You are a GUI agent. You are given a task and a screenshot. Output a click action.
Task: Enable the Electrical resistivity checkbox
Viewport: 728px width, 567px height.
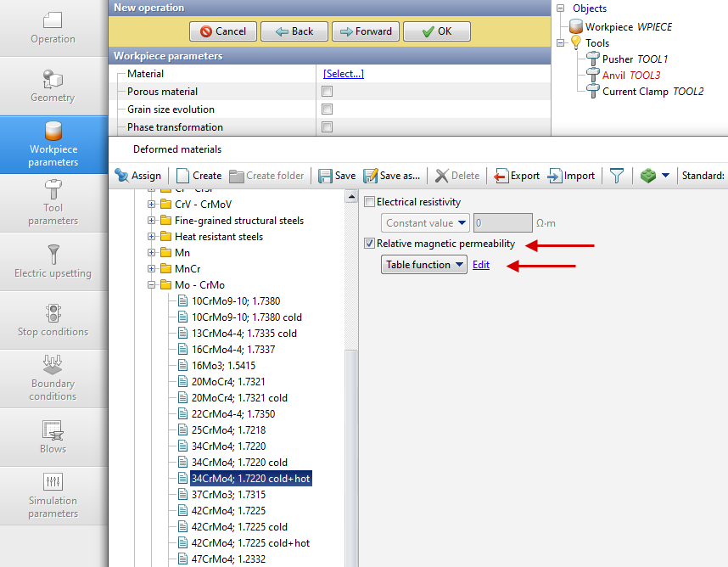pos(369,202)
